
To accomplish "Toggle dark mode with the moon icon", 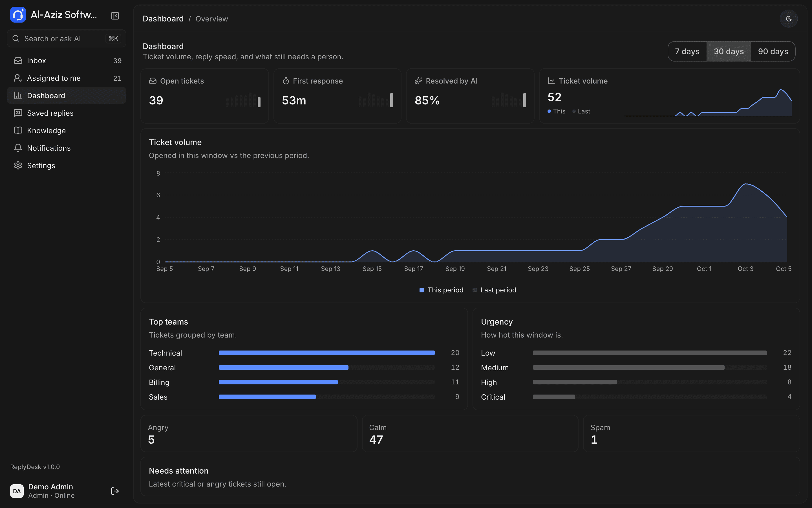I will point(789,19).
